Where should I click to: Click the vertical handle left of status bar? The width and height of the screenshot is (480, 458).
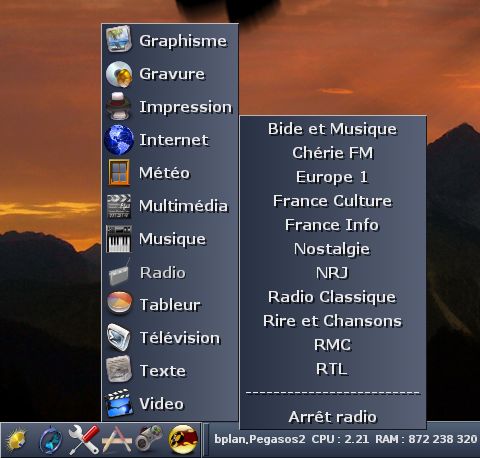(x=206, y=440)
